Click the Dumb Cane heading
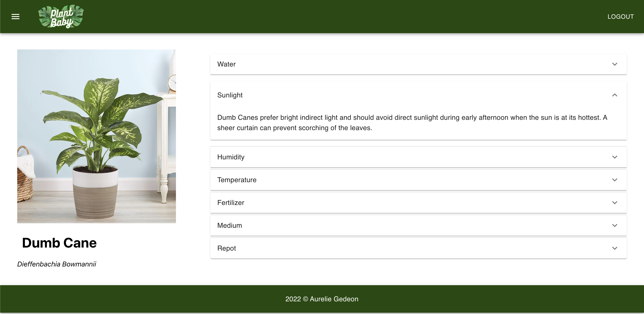The height and width of the screenshot is (314, 644). click(59, 243)
